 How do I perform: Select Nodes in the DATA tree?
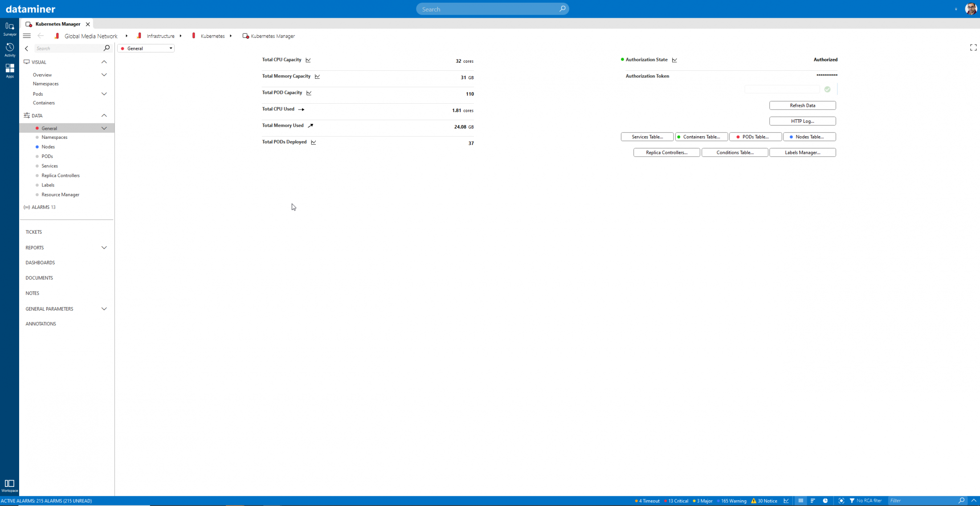pos(48,147)
